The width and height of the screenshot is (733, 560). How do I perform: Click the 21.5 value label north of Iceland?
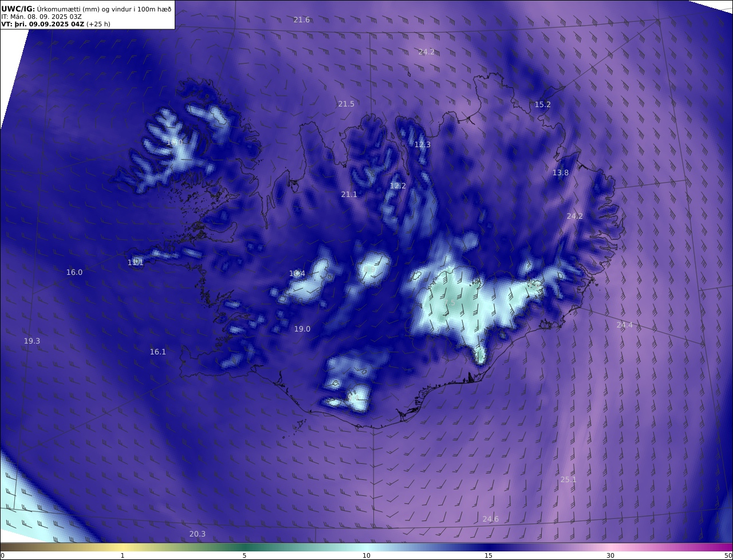tap(346, 104)
